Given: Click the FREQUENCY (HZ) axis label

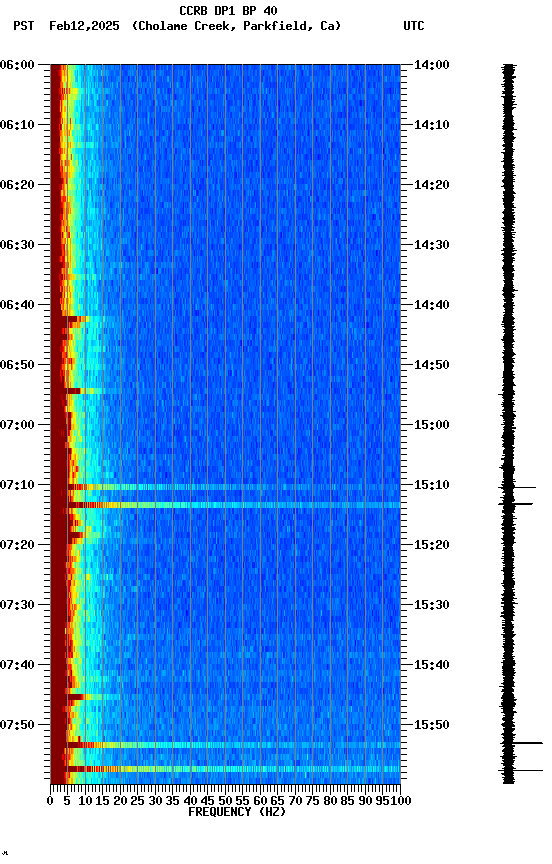Looking at the screenshot, I should (237, 813).
